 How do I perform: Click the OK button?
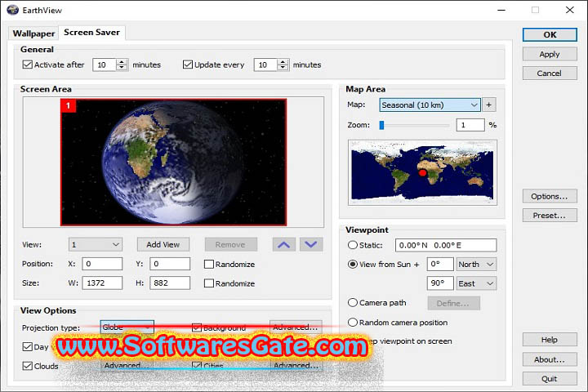(550, 34)
